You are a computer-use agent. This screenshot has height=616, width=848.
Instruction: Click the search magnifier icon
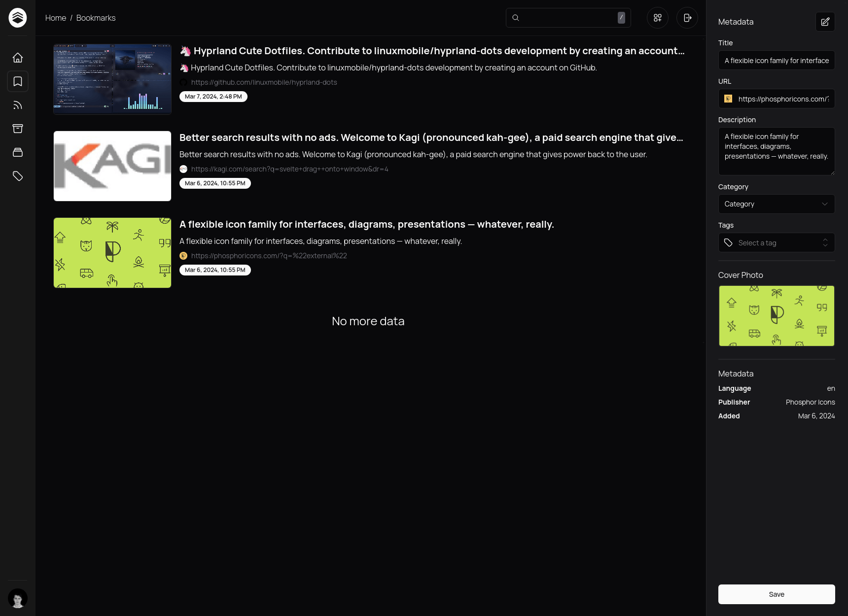[515, 17]
